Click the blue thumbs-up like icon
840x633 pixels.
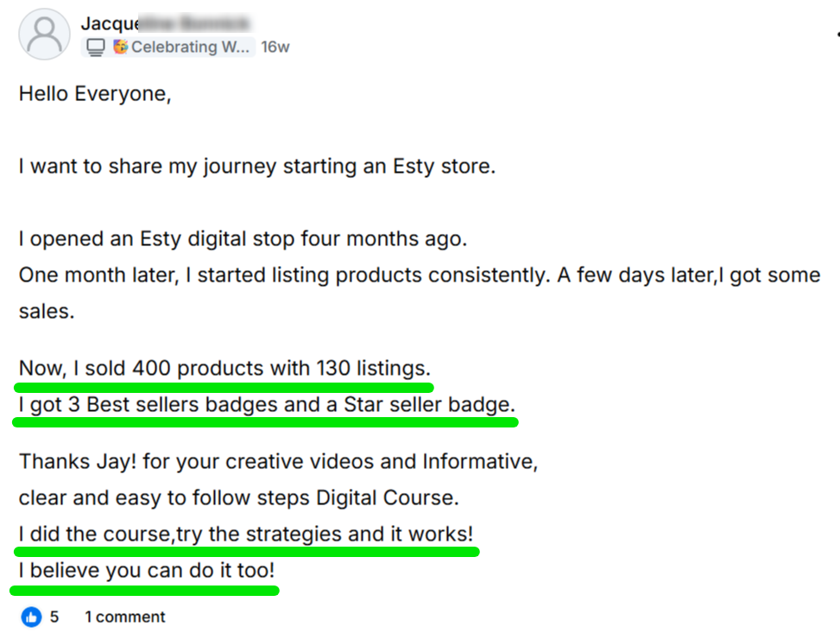coord(32,617)
